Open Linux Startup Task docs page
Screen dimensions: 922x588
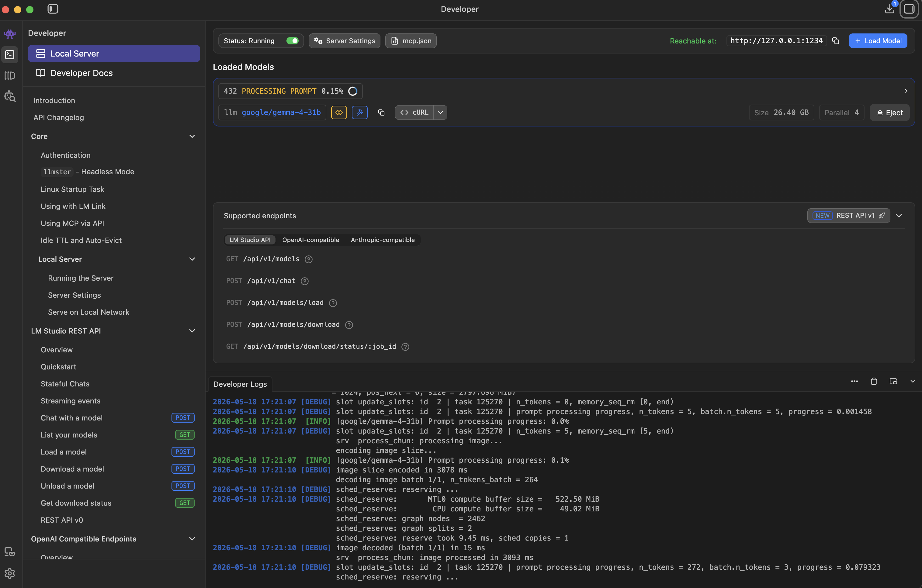click(72, 189)
